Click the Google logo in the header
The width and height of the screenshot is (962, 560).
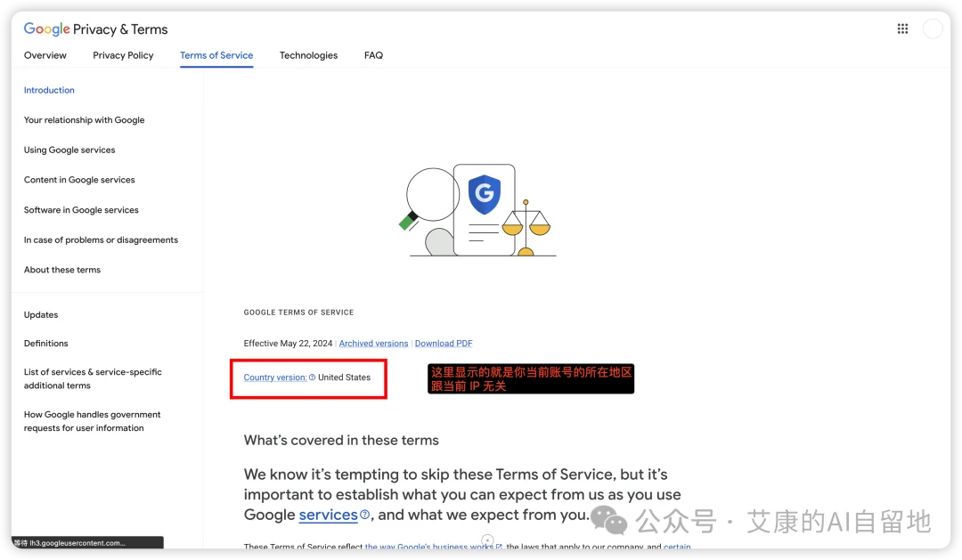[45, 28]
